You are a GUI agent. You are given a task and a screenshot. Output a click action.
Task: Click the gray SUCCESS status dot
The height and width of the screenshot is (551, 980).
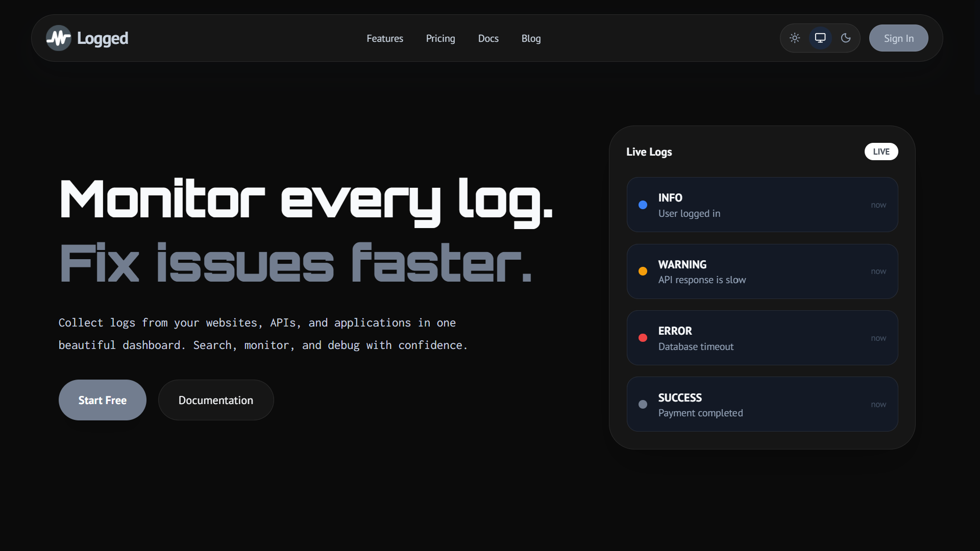643,404
